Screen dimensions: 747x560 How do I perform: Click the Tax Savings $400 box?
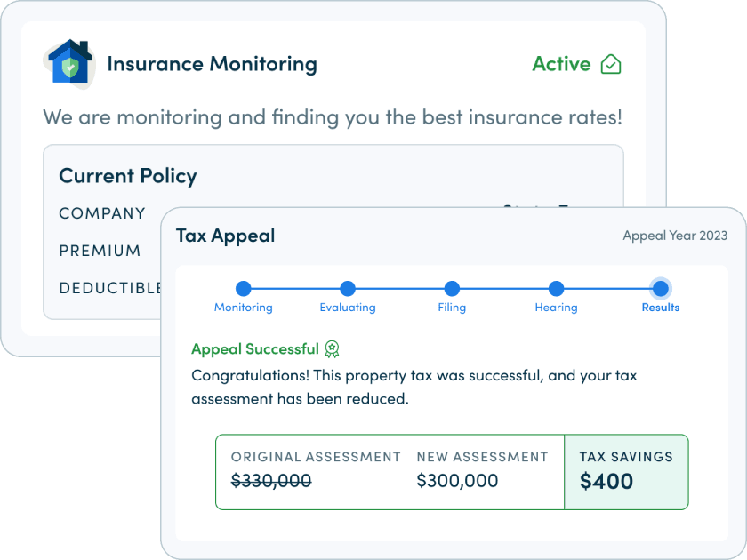pyautogui.click(x=626, y=471)
